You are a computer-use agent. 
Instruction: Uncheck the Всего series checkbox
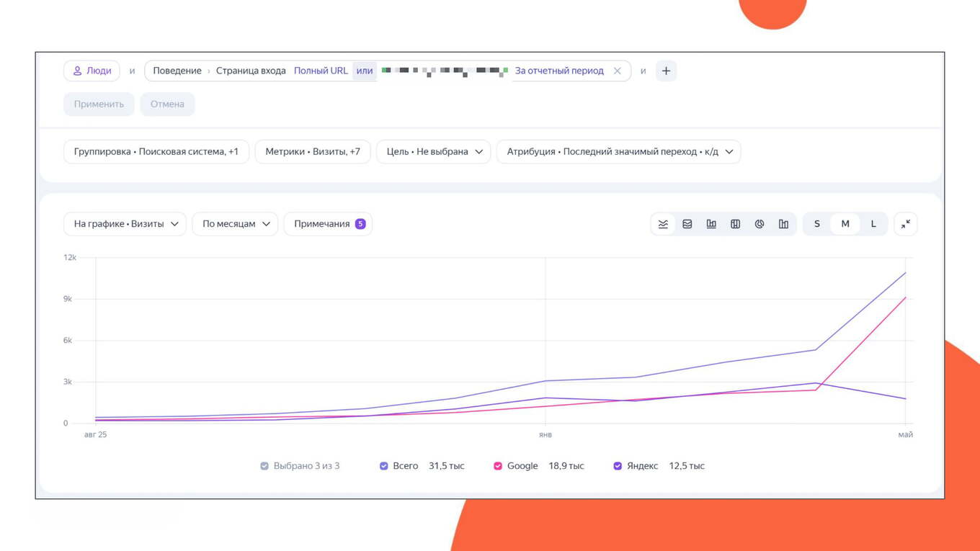(384, 466)
